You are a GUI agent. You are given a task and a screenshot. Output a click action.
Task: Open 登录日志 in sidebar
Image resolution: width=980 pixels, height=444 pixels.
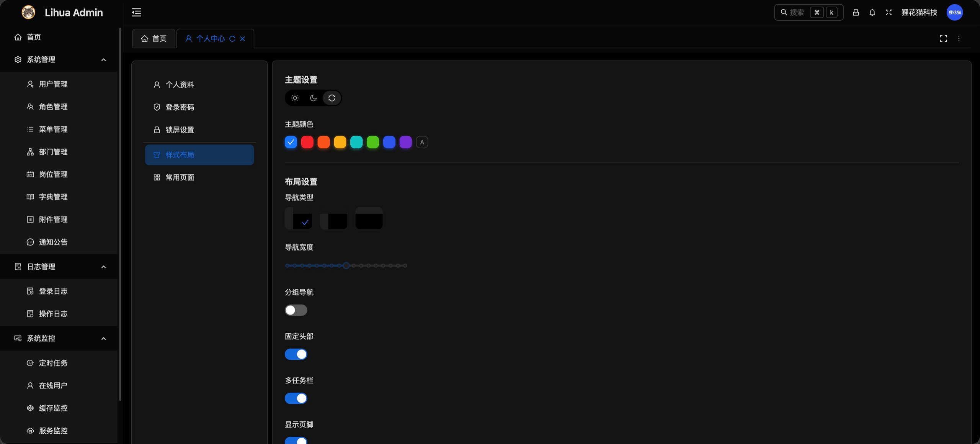[x=59, y=291]
